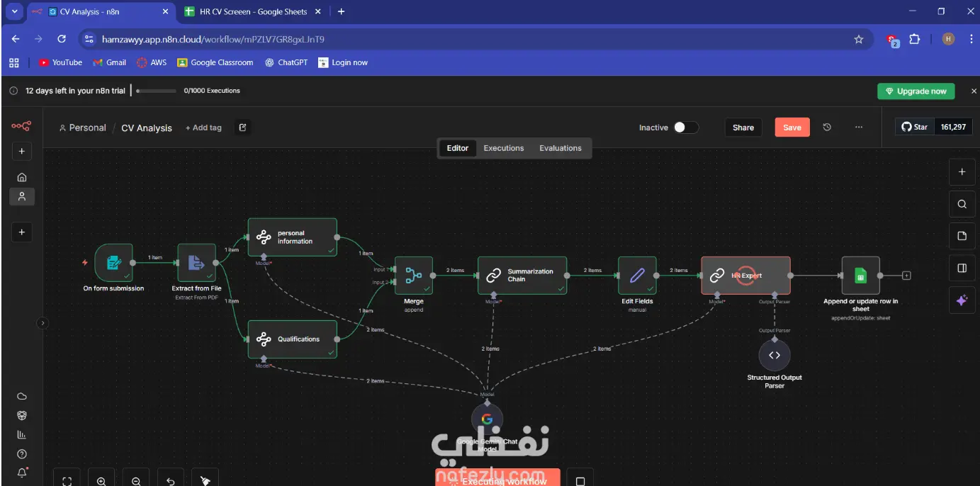980x486 pixels.
Task: Select the Google Gemini Chat Model node
Action: (487, 419)
